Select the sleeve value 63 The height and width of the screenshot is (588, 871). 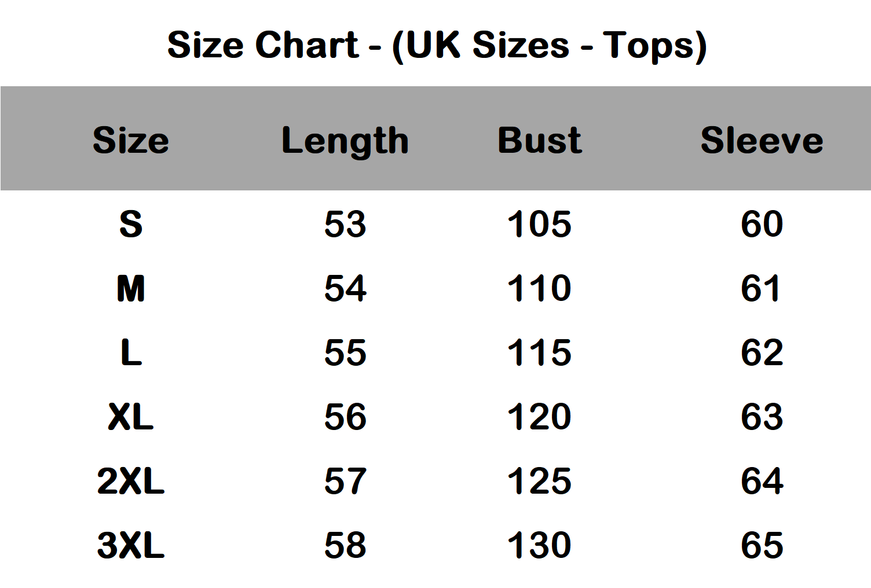(762, 417)
